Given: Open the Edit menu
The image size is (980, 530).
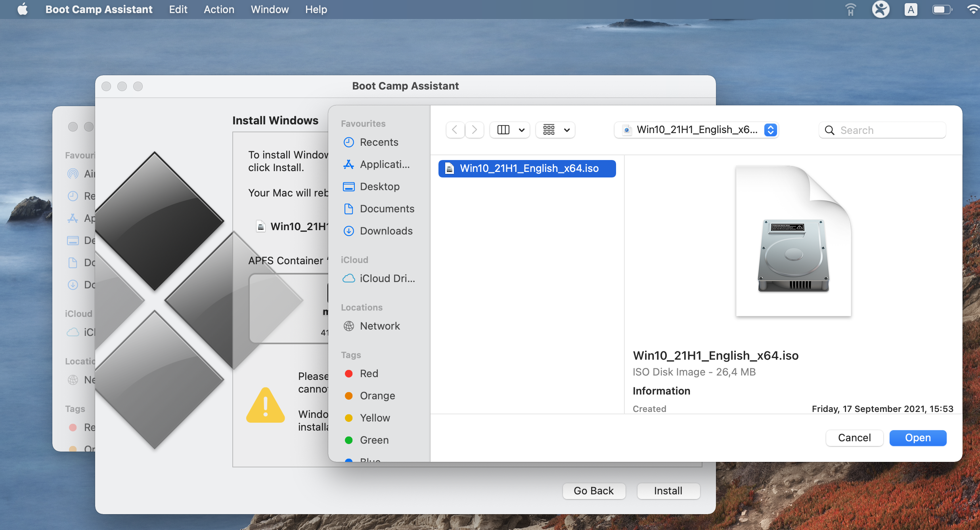Looking at the screenshot, I should [x=178, y=9].
